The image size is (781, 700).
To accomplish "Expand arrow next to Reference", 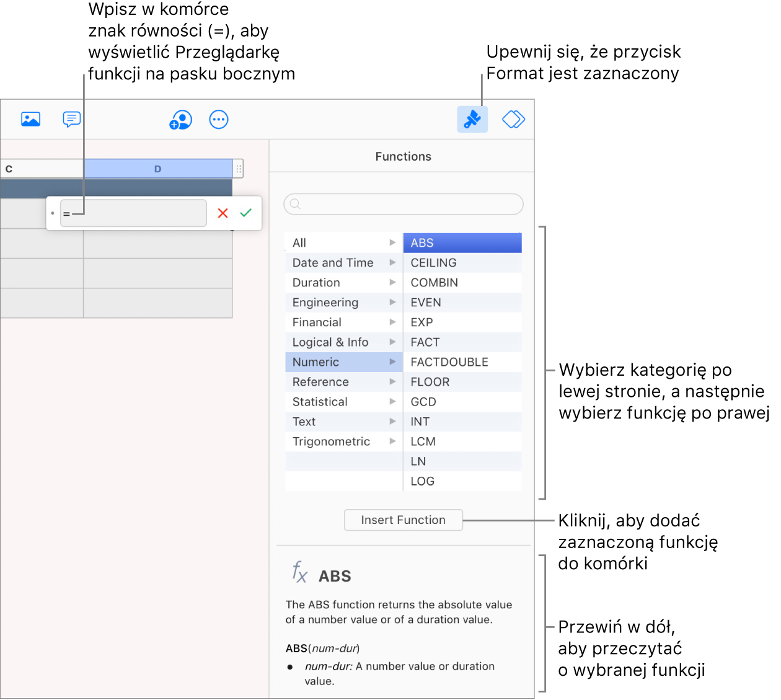I will click(392, 381).
